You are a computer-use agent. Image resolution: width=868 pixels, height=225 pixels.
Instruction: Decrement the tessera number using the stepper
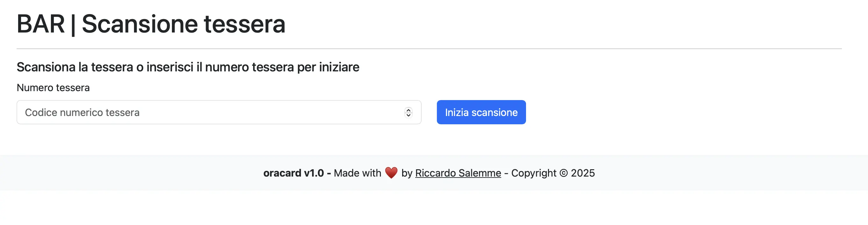coord(409,115)
